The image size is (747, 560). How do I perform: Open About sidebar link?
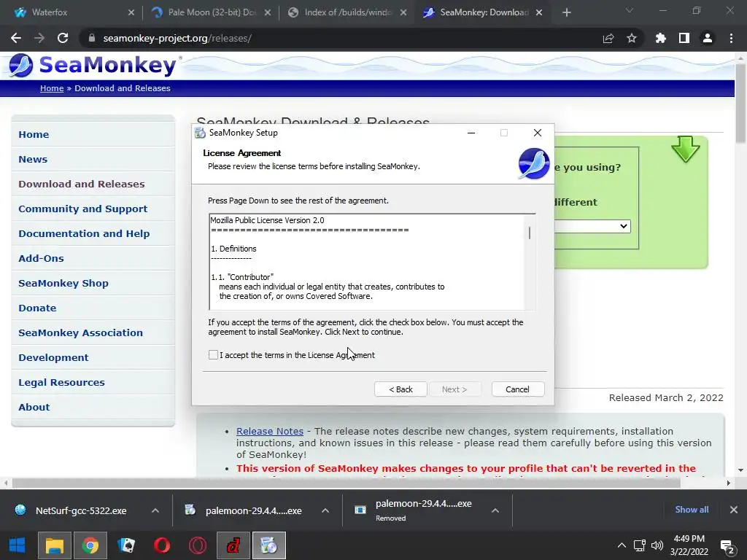click(34, 407)
